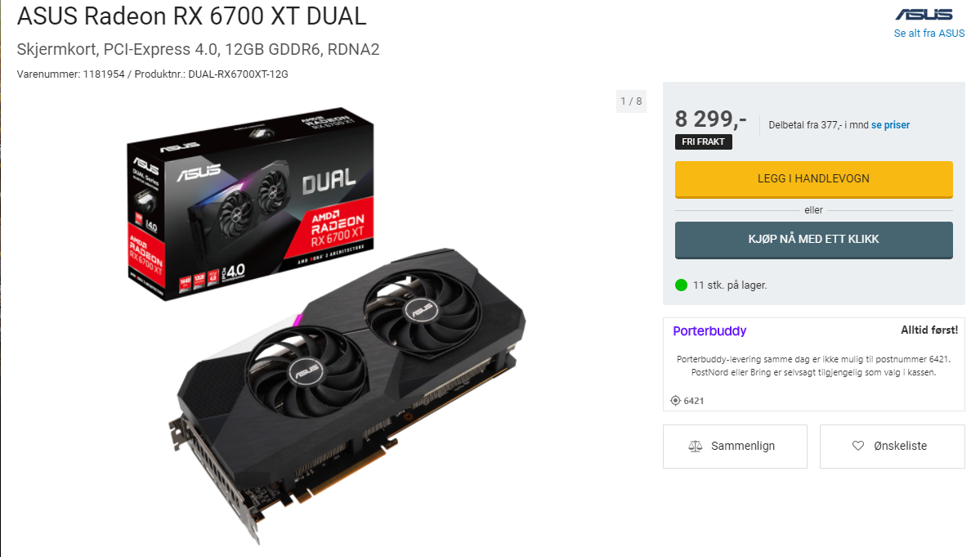Viewport: 980px width, 557px height.
Task: Change postal code 6421
Action: [x=694, y=401]
